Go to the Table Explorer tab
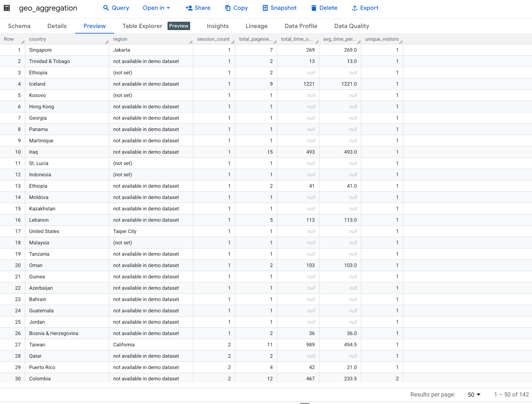 142,26
